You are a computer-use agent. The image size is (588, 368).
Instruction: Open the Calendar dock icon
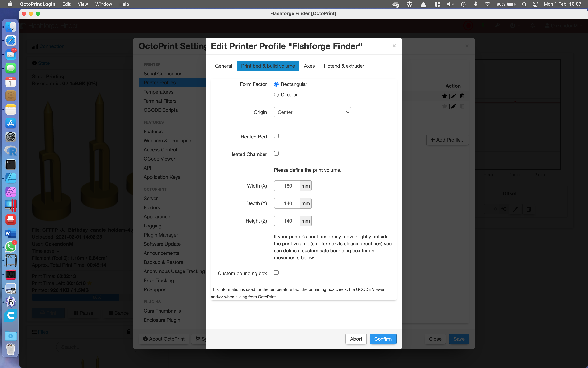(11, 82)
